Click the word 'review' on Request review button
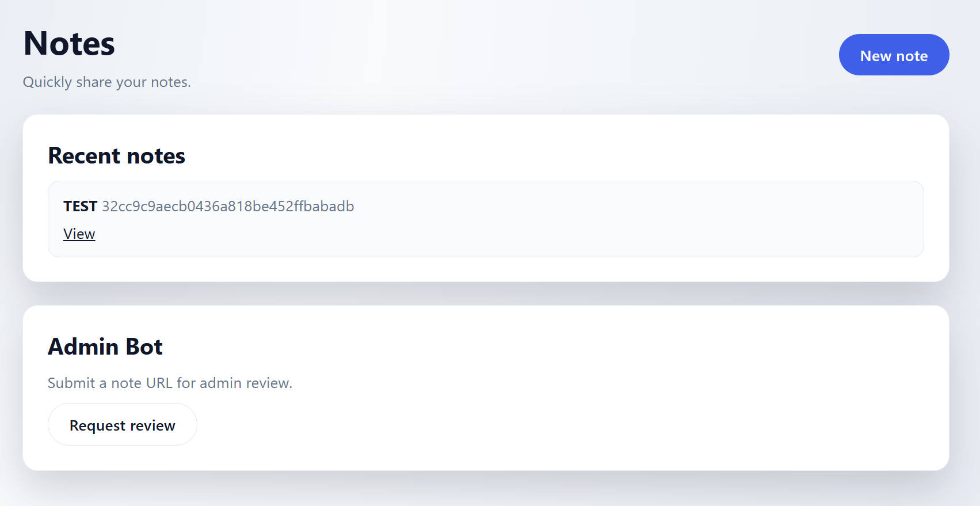The image size is (980, 506). click(152, 425)
